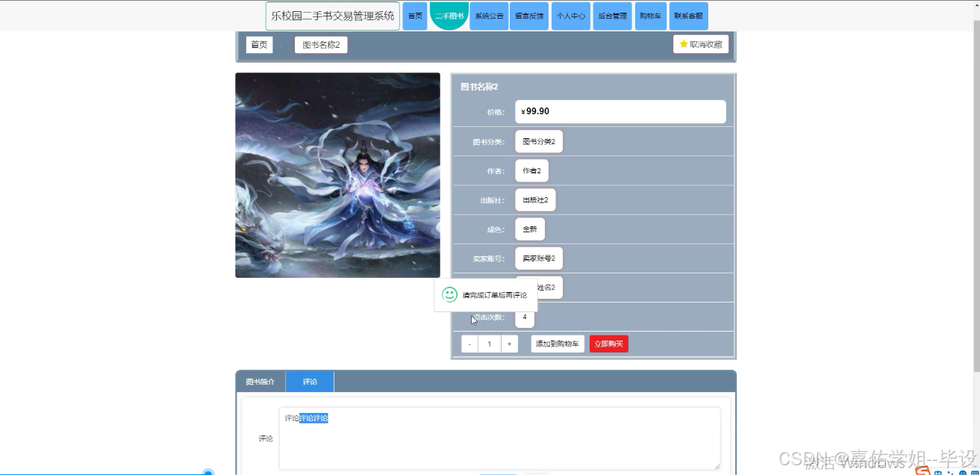Viewport: 980px width, 475px height.
Task: Click the red 立即购买 button
Action: coord(609,344)
